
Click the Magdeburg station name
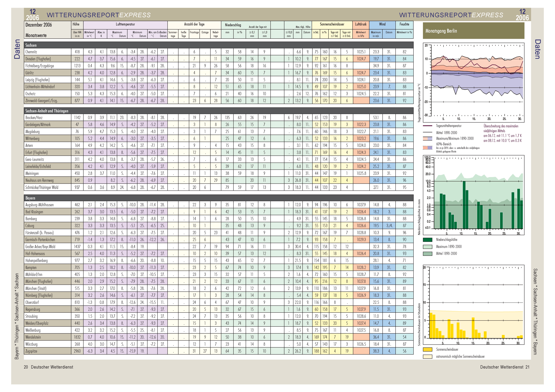click(x=32, y=132)
